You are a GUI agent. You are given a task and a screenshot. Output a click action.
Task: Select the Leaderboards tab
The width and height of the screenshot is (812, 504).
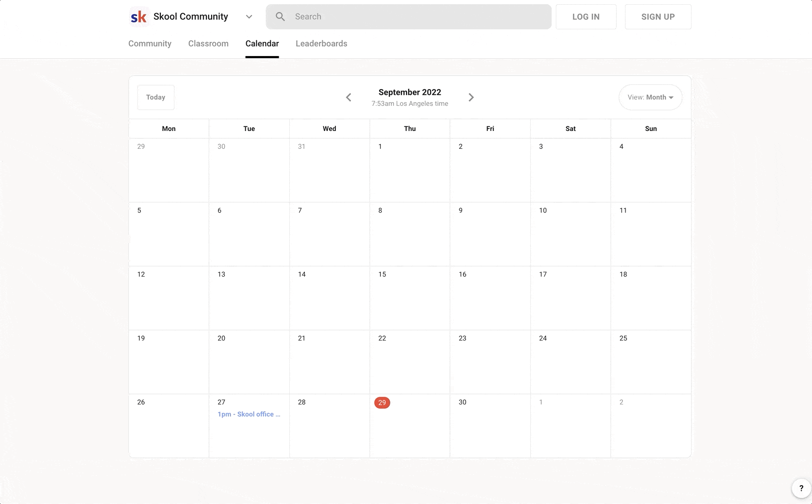[321, 43]
